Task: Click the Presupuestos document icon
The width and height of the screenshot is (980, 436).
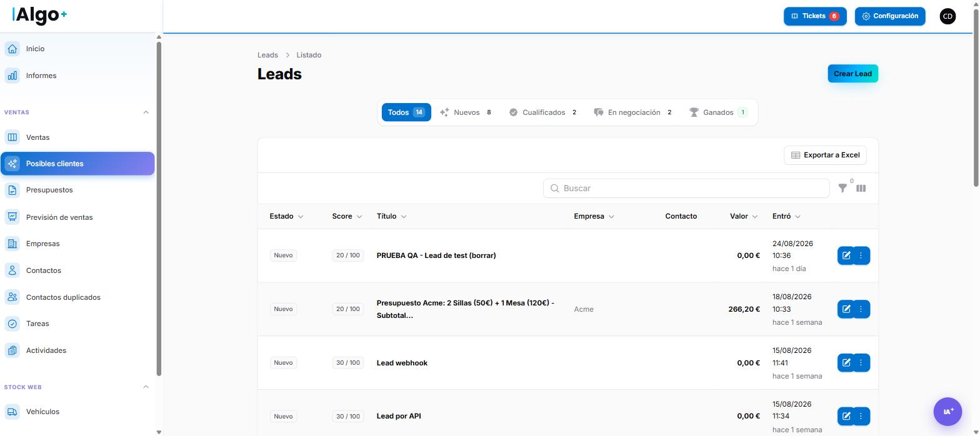Action: [x=12, y=190]
